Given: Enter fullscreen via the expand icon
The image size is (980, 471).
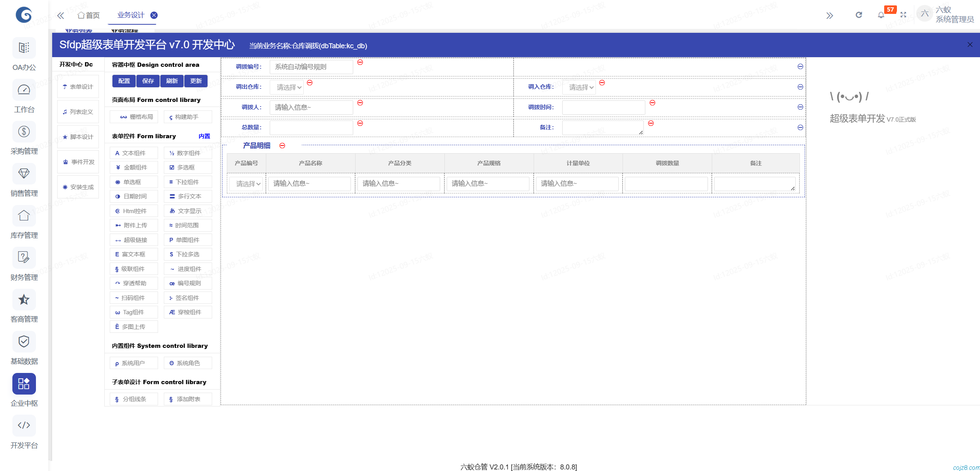Looking at the screenshot, I should coord(904,15).
